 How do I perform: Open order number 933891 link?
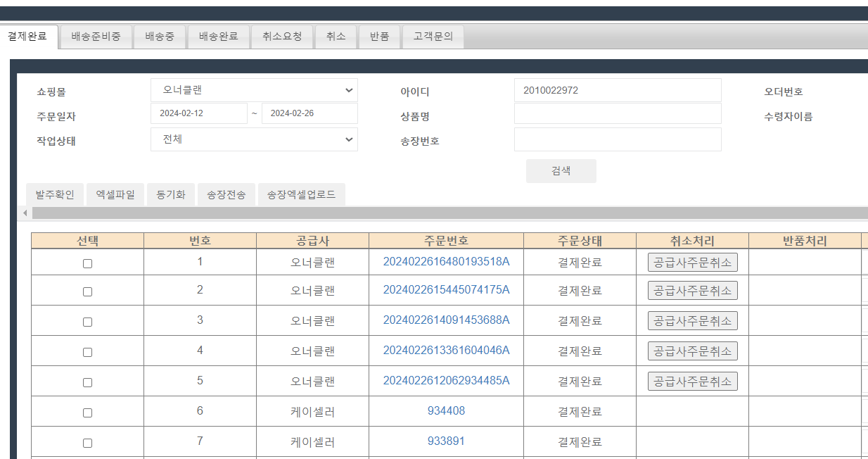pos(446,441)
